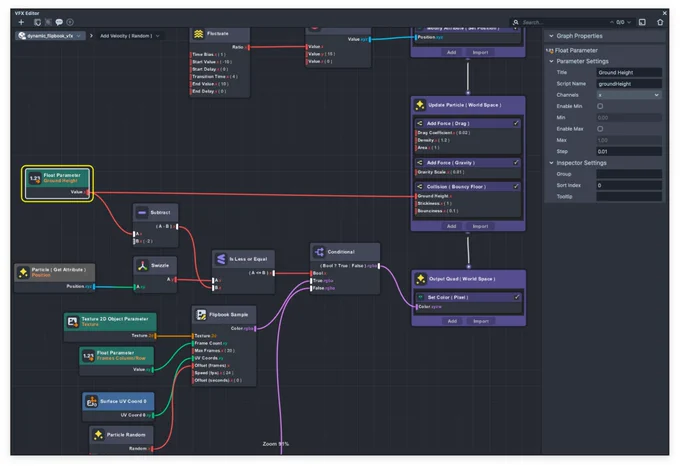Screen dimensions: 680x468
Task: Open the Add Velocity (Random) breadcrumb dropdown
Action: coord(157,36)
